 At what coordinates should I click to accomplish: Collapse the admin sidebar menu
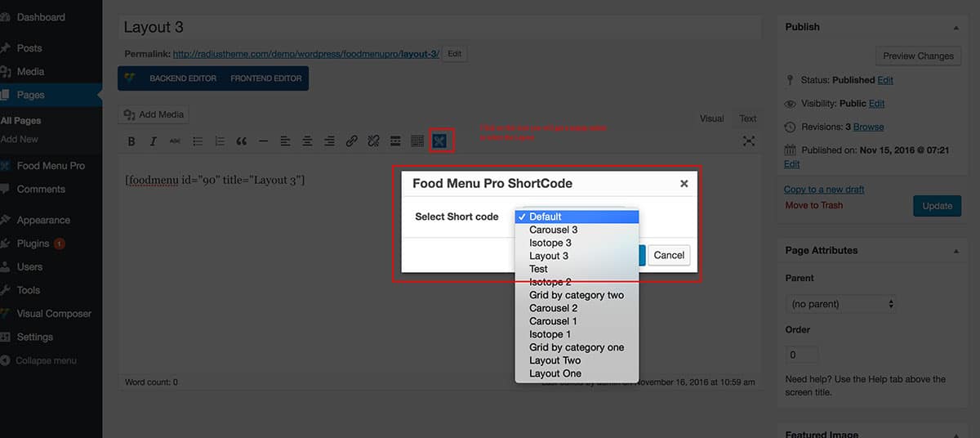[47, 360]
